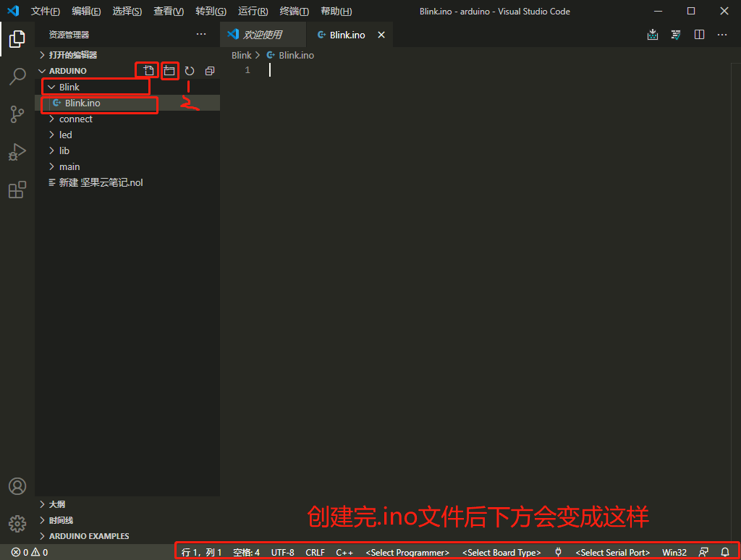Change CRLF end of line sequence
Image resolution: width=741 pixels, height=560 pixels.
click(x=315, y=552)
